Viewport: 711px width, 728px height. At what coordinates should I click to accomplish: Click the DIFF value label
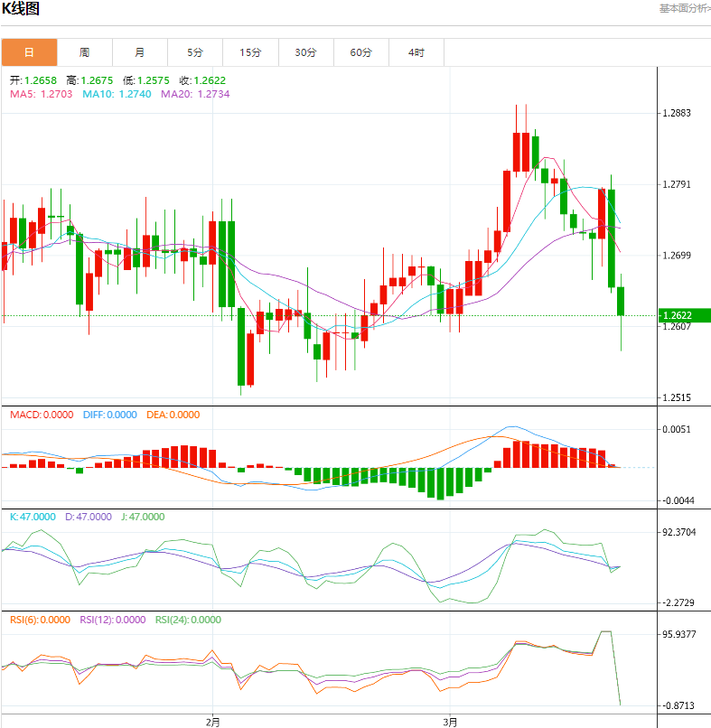coord(109,415)
